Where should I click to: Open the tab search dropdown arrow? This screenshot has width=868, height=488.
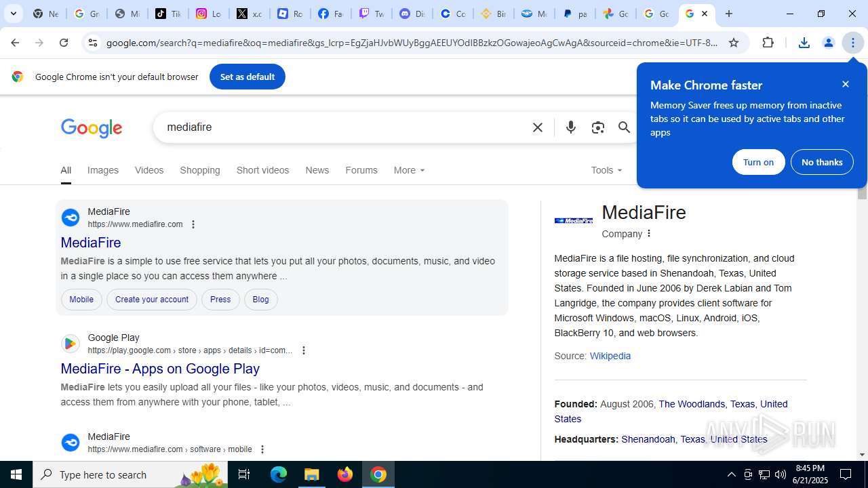pyautogui.click(x=14, y=14)
